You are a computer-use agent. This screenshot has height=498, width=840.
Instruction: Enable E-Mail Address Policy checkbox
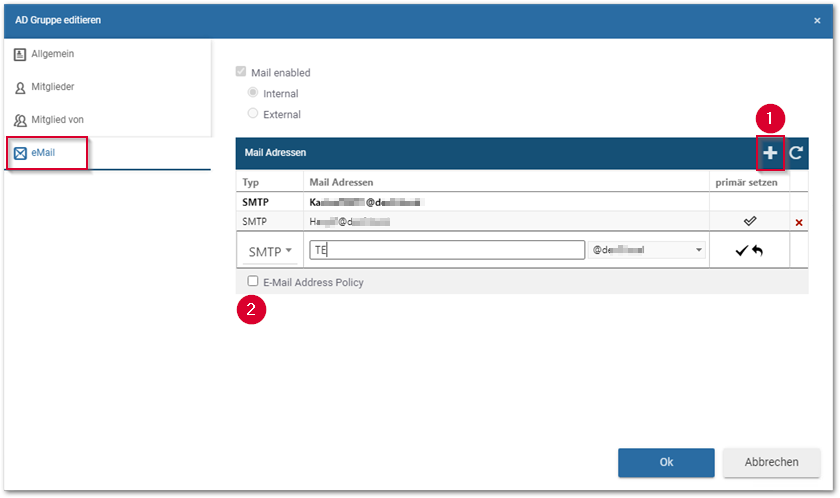(x=253, y=281)
